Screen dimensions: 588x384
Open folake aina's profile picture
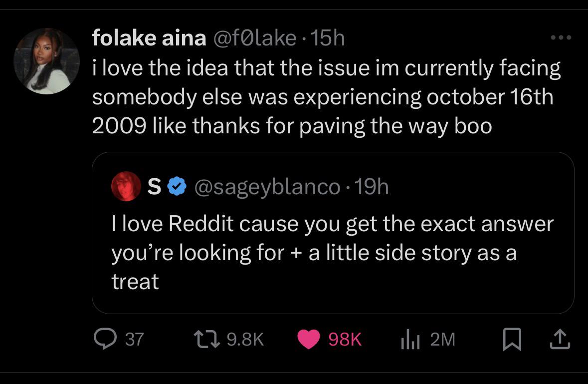(46, 61)
